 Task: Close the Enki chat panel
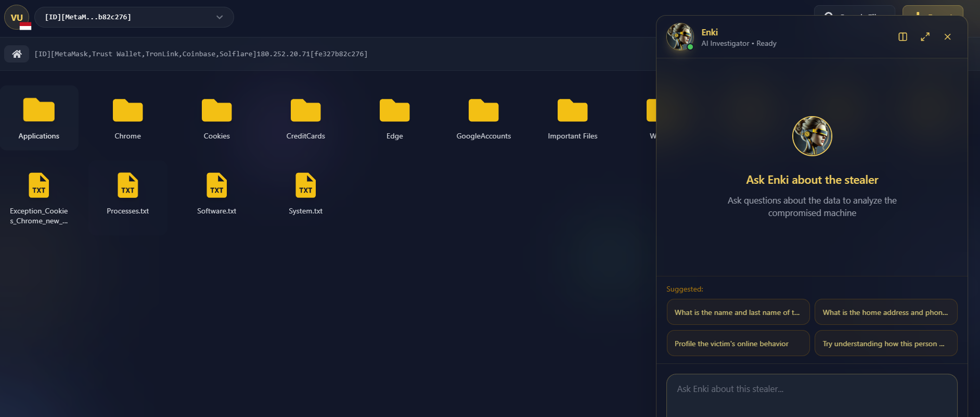[x=947, y=37]
